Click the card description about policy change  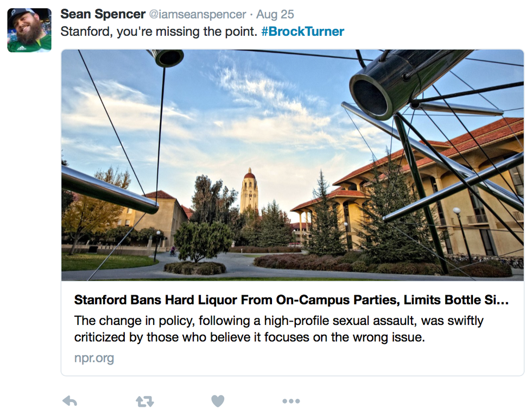(x=278, y=329)
